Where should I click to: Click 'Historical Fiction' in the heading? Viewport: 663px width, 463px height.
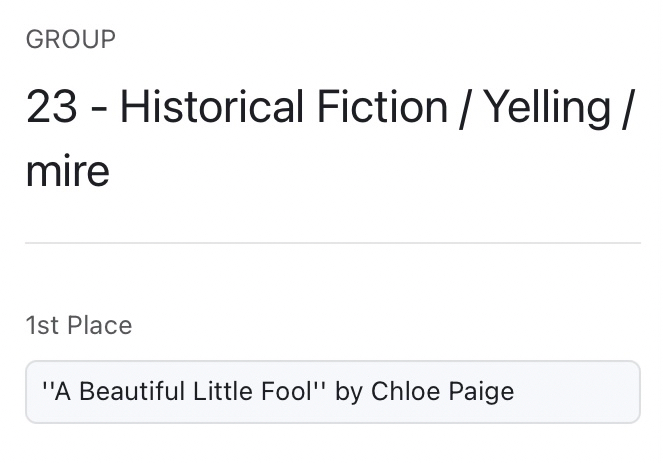pos(283,107)
